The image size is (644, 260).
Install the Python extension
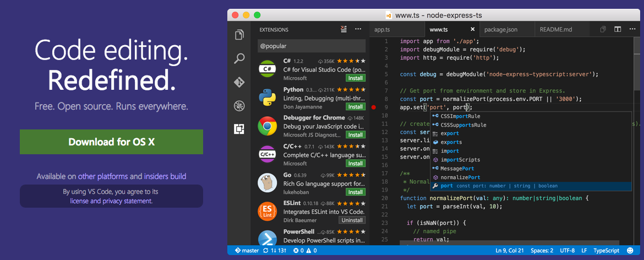point(355,106)
